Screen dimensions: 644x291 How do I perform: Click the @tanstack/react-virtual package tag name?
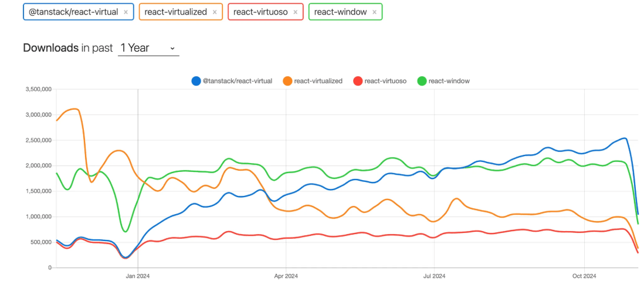[x=73, y=12]
